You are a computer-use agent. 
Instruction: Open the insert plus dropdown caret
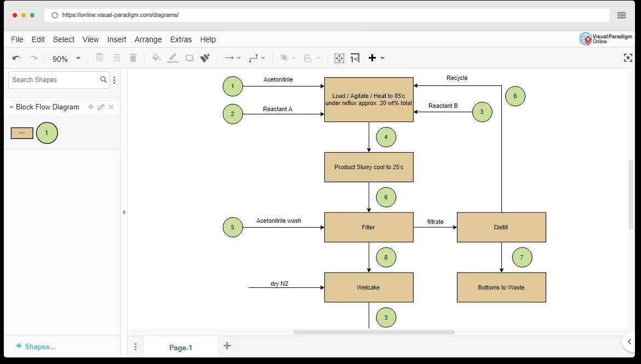click(x=382, y=58)
